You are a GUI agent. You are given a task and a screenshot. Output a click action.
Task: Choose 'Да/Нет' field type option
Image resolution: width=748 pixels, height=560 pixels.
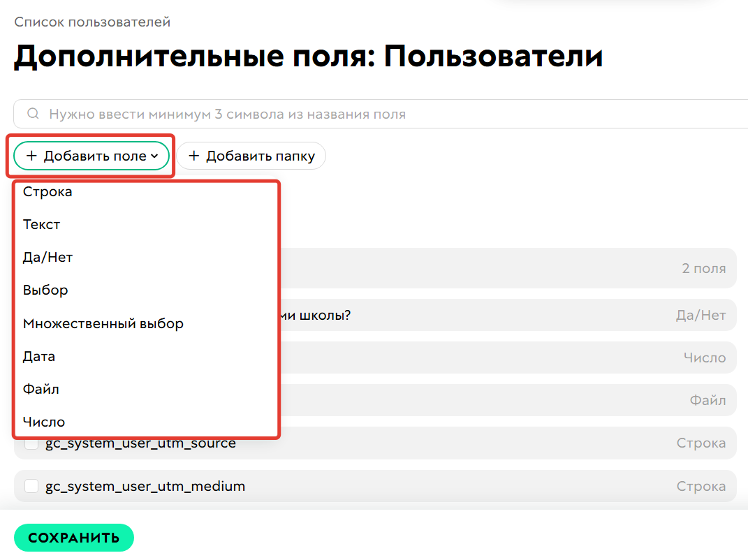[47, 258]
